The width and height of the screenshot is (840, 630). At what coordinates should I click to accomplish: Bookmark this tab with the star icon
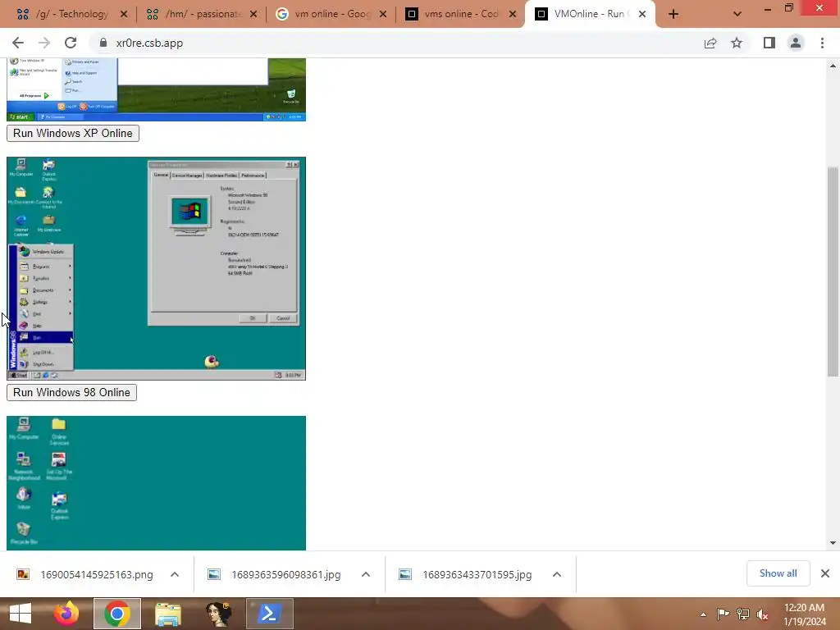(737, 43)
